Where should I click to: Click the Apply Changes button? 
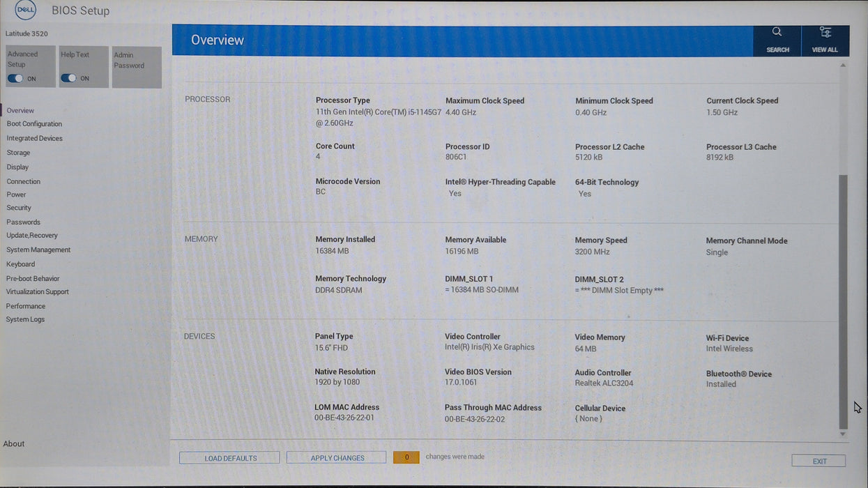(x=337, y=458)
